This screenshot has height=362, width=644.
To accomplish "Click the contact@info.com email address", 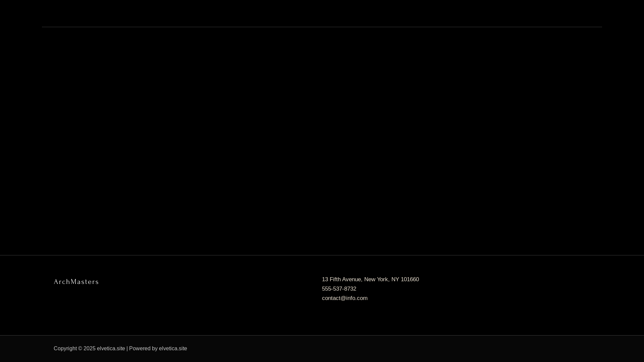I will pos(345,298).
